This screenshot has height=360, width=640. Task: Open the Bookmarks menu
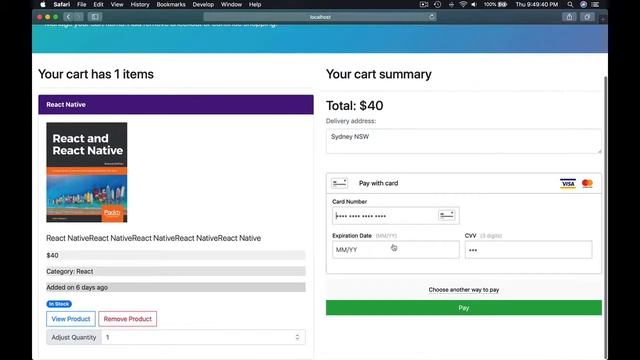171,4
